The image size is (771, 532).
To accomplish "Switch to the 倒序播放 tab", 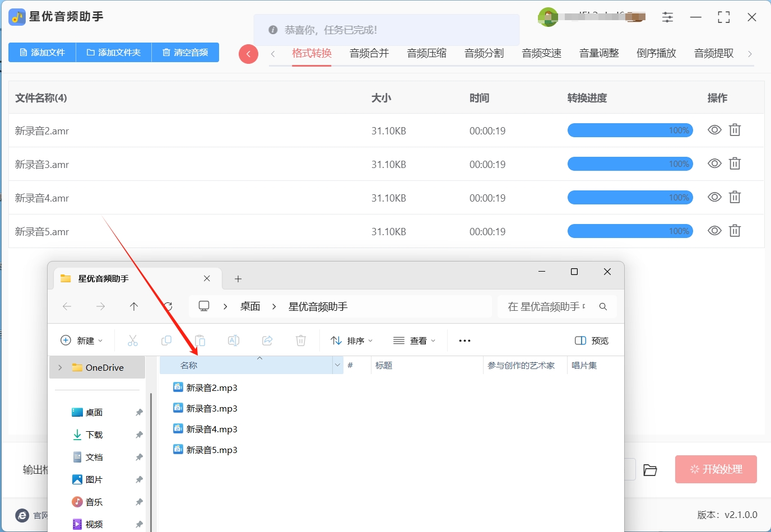I will (657, 53).
